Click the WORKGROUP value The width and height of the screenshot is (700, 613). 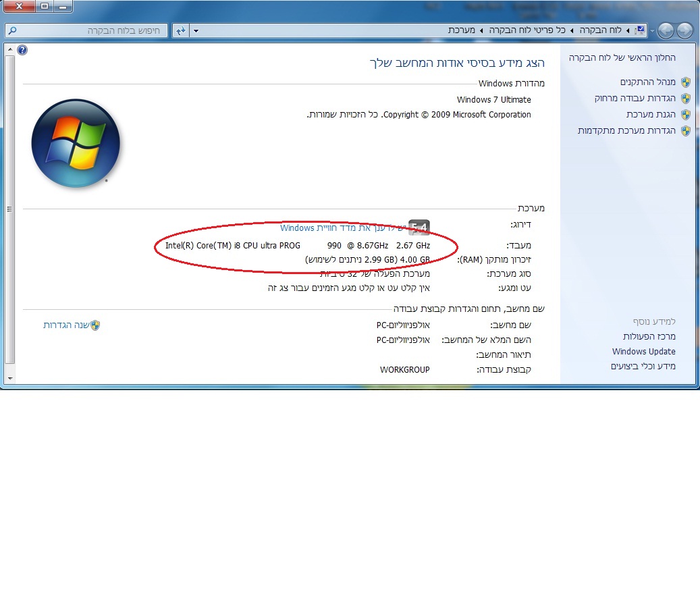click(405, 370)
